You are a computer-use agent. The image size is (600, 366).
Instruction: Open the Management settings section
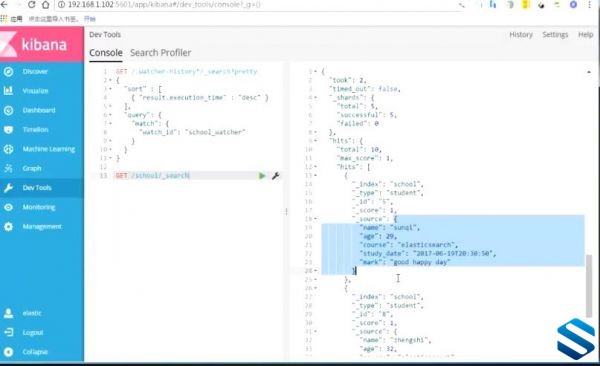[42, 226]
